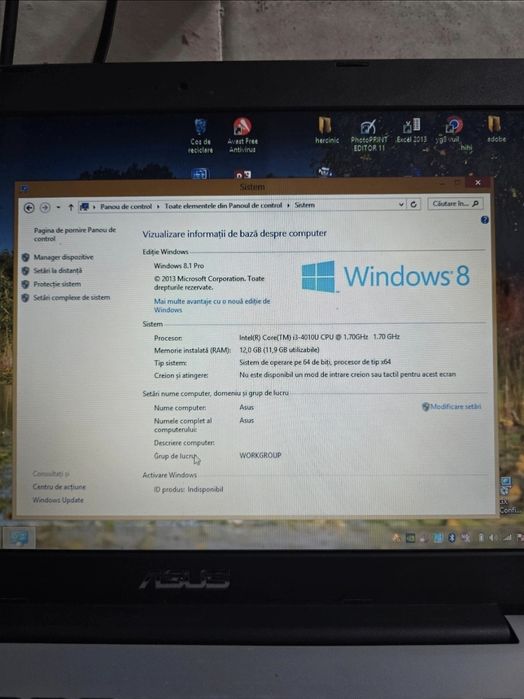Click Mai multe avantaje cu o nouă ediție link
Viewport: 524px width, 699px height.
pyautogui.click(x=212, y=305)
